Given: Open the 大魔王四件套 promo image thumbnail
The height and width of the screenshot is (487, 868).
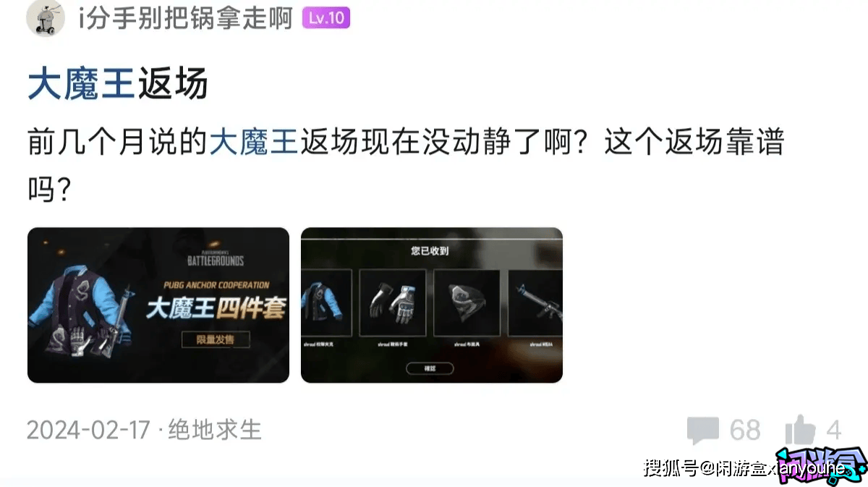Looking at the screenshot, I should (x=158, y=305).
